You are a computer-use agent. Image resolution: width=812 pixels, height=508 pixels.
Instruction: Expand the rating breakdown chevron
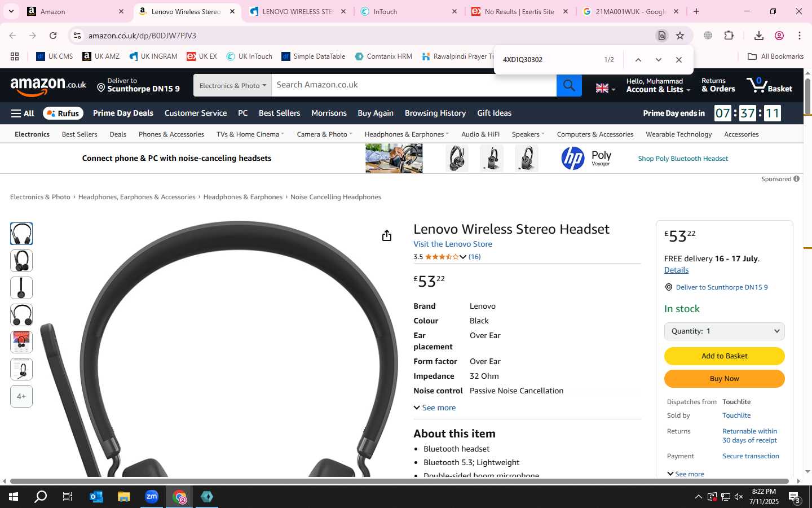point(463,257)
